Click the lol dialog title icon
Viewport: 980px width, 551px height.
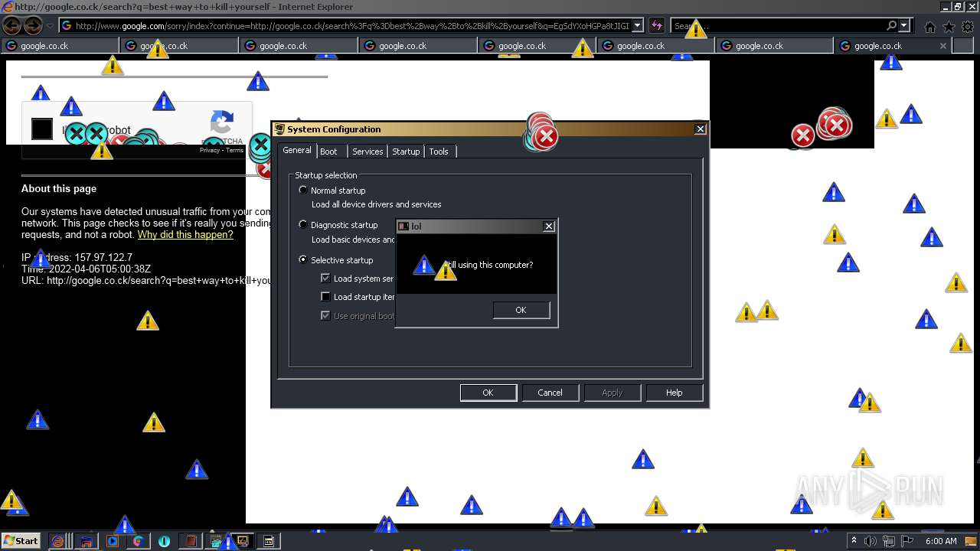tap(403, 227)
